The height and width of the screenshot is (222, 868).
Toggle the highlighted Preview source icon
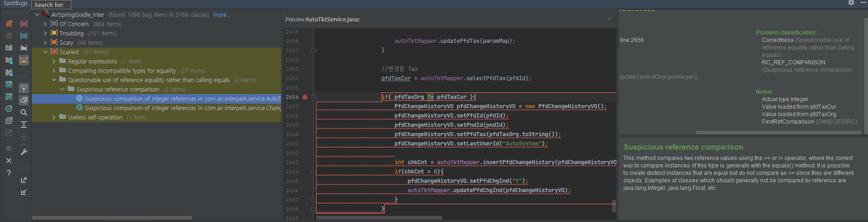24,100
